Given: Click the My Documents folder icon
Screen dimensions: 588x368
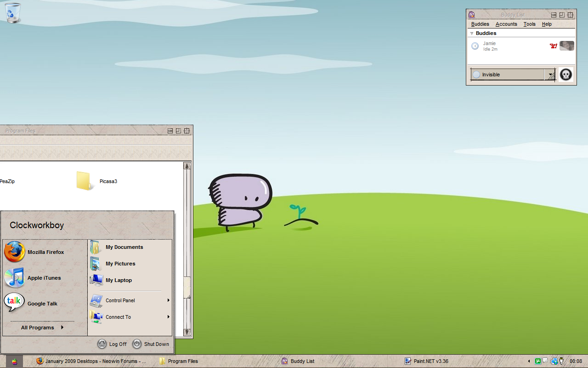Looking at the screenshot, I should pyautogui.click(x=96, y=247).
